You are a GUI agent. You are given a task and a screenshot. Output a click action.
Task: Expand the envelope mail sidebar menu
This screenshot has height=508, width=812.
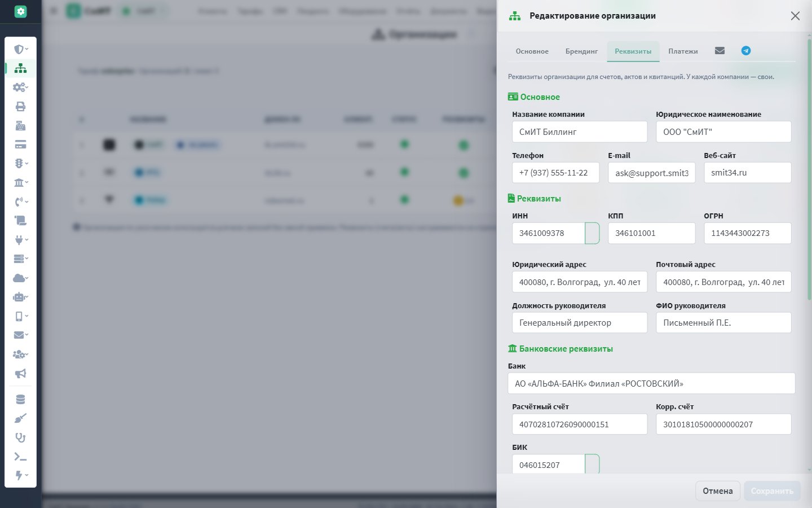tap(20, 335)
